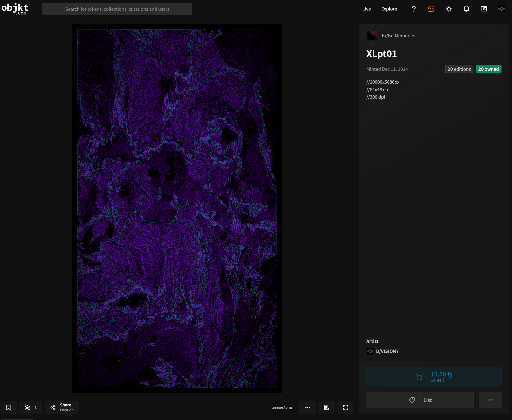Bookmark this token
This screenshot has width=512, height=420.
[x=9, y=407]
